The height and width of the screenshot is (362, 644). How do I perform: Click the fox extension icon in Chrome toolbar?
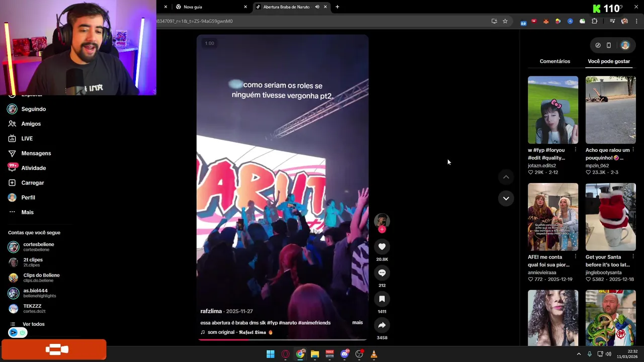point(546,21)
